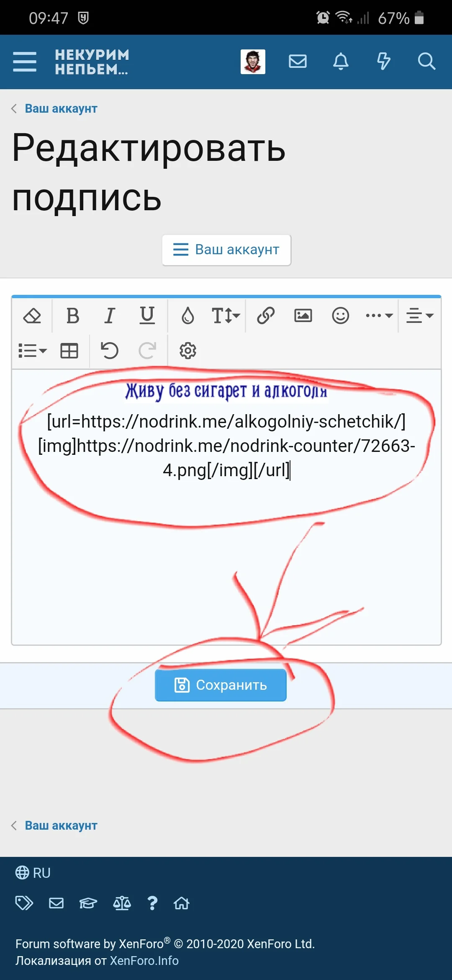This screenshot has height=980, width=452.
Task: Tap the shield icon beside the clock
Action: tap(83, 18)
